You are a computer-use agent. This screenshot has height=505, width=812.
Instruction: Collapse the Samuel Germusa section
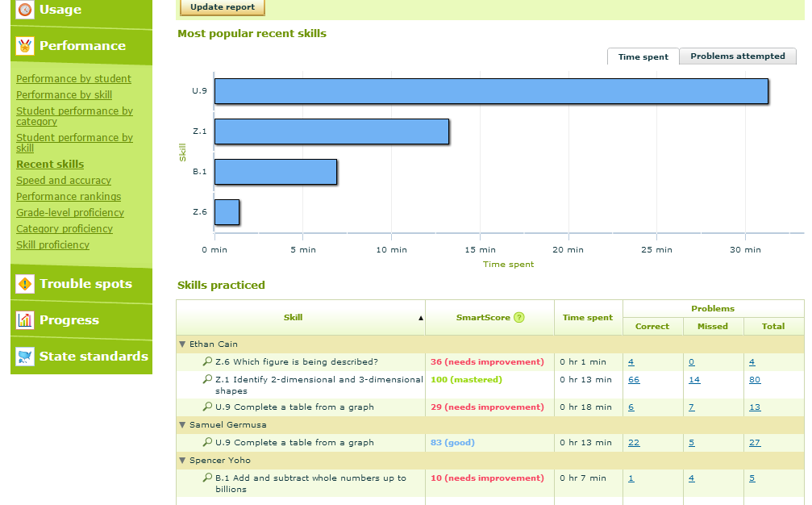tap(182, 424)
